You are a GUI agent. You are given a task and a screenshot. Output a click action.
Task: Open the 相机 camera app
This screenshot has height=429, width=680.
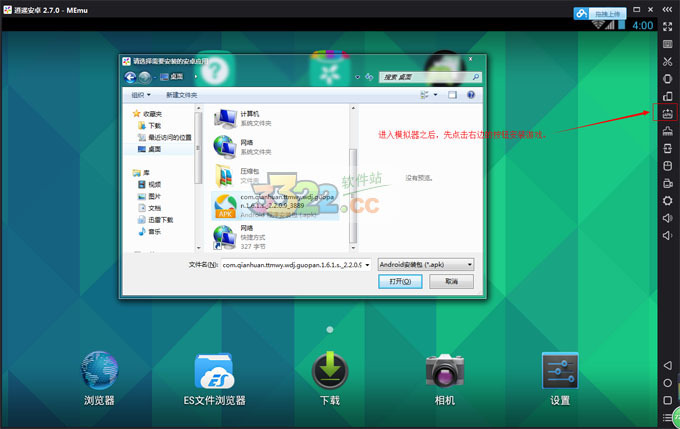(x=445, y=378)
